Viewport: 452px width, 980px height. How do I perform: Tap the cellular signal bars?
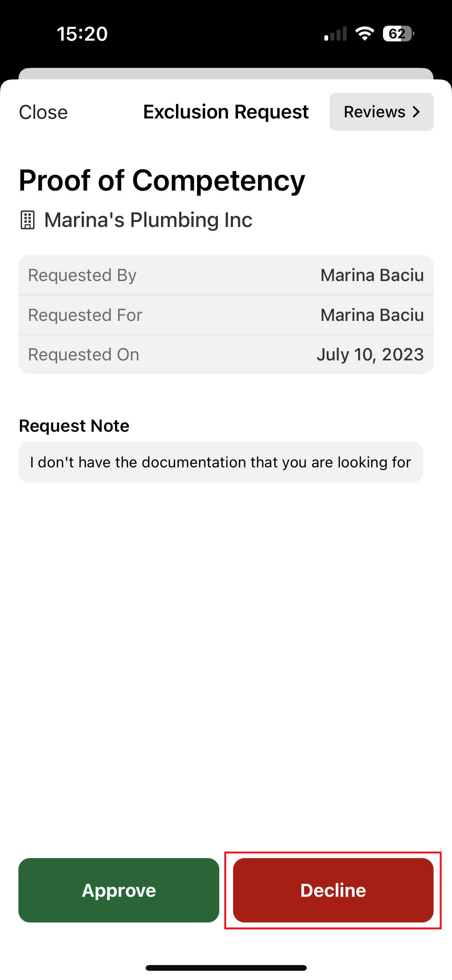tap(335, 34)
